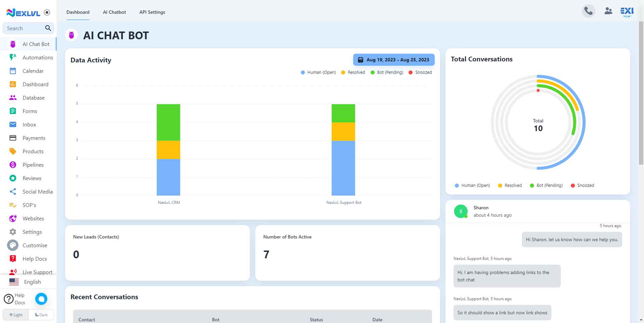Click the Reviews star icon
Screen dimensions: 644x323
click(13, 178)
